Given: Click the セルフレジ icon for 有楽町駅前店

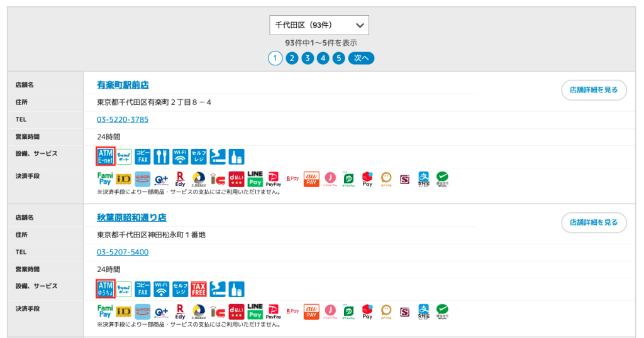Looking at the screenshot, I should pyautogui.click(x=199, y=156).
